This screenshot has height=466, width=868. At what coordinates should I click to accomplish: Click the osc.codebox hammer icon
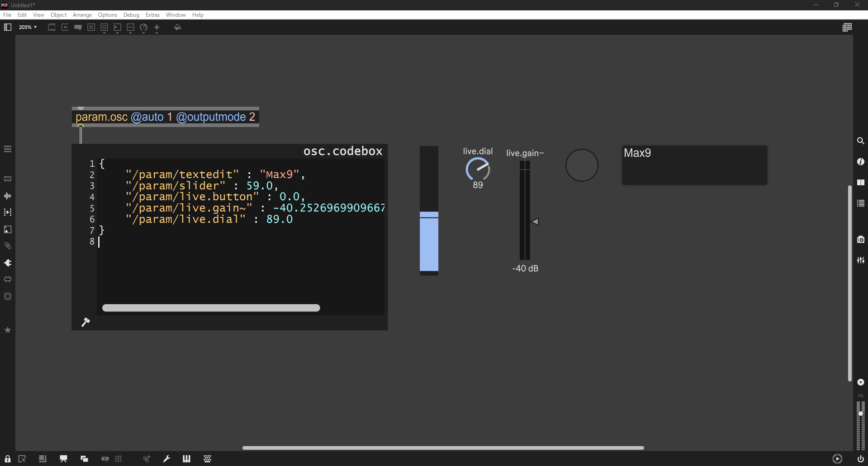85,322
